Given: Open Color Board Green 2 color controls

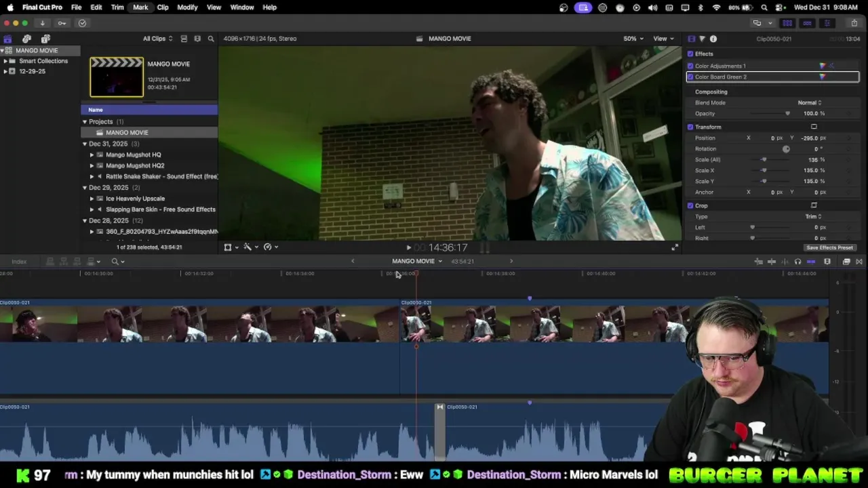Looking at the screenshot, I should click(823, 77).
